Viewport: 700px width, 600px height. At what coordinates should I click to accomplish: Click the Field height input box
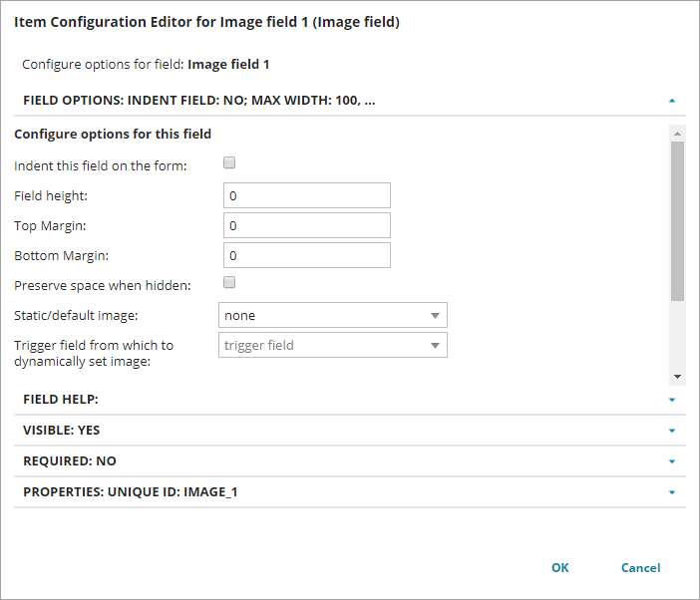tap(307, 195)
